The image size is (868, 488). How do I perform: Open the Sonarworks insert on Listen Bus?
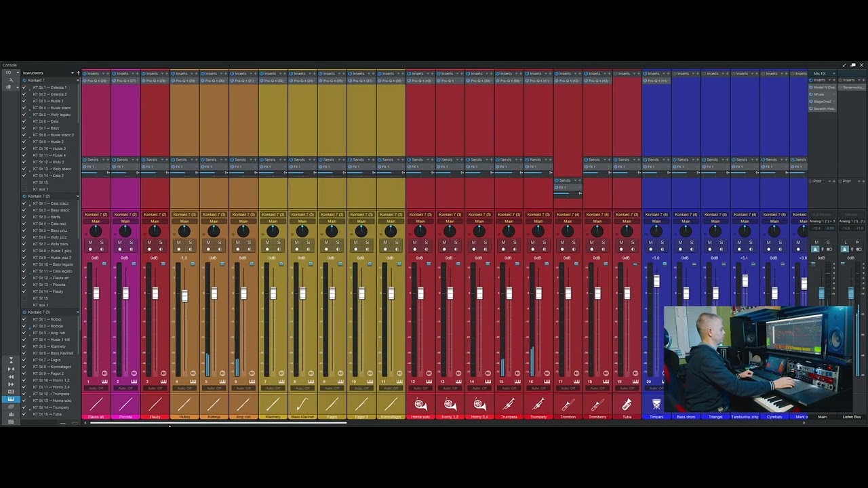pos(851,87)
